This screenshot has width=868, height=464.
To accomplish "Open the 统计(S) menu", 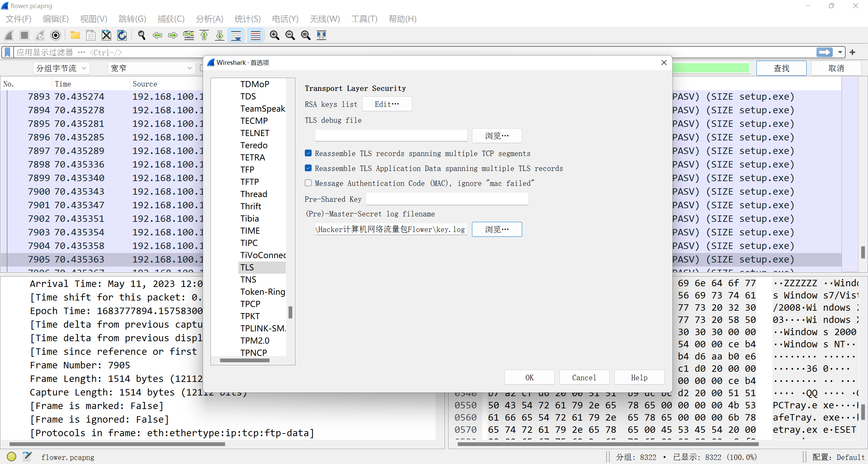I will (248, 19).
